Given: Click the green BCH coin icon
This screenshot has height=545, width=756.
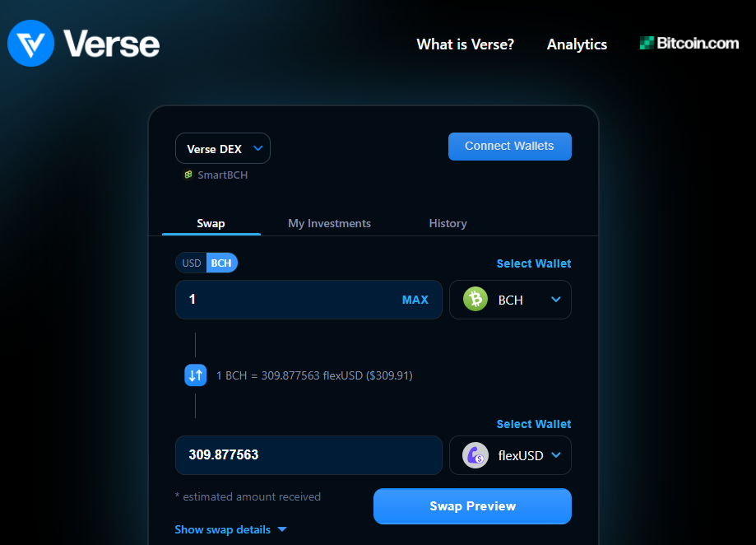Looking at the screenshot, I should (x=475, y=300).
